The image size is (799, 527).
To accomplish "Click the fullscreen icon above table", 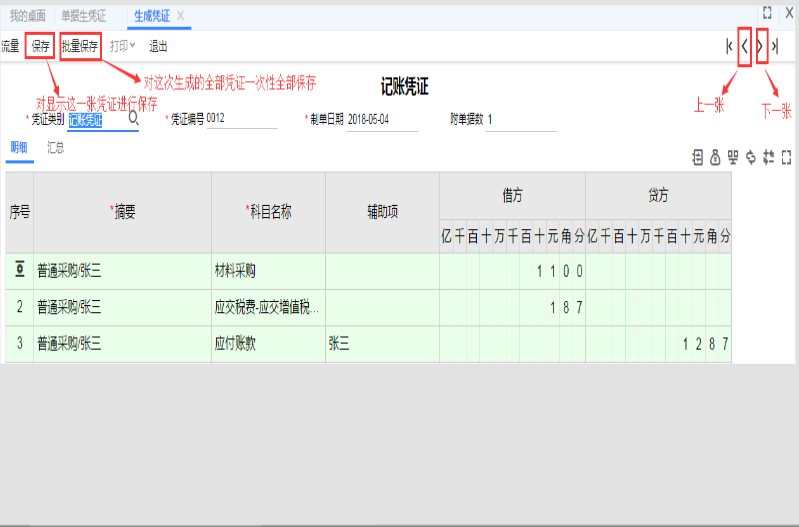I will click(x=786, y=157).
